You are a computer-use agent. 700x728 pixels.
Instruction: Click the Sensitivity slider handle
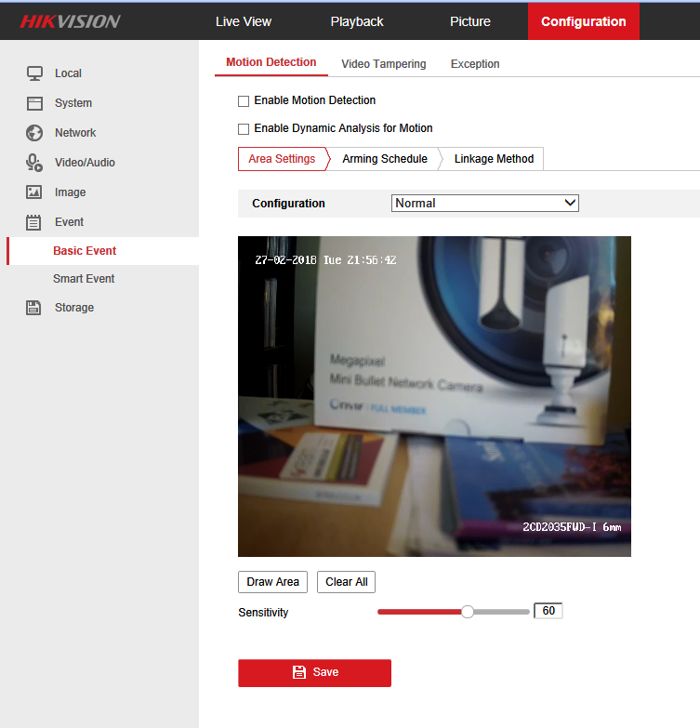(468, 612)
